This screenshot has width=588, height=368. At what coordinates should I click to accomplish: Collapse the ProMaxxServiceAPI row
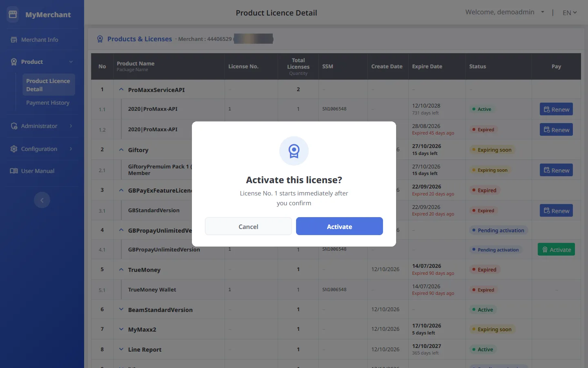pyautogui.click(x=121, y=90)
